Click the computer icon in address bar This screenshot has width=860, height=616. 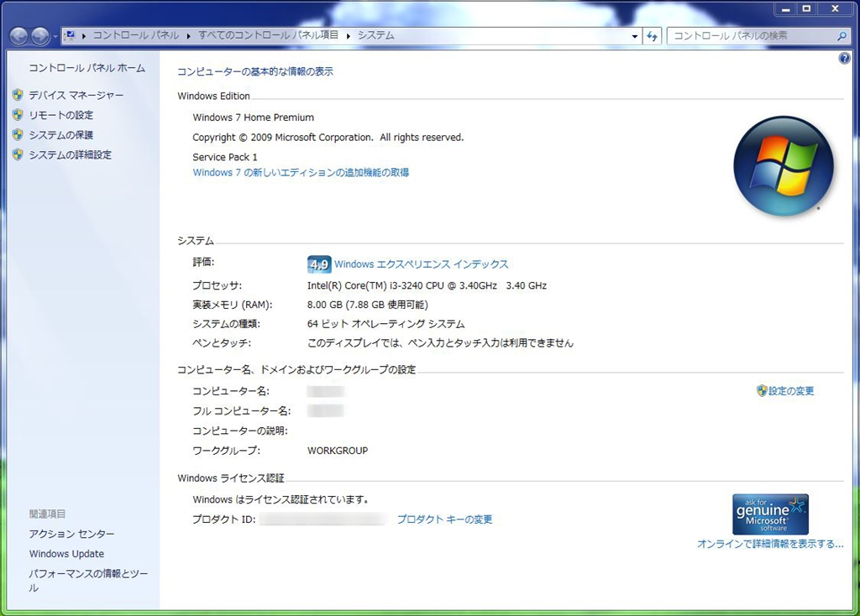coord(70,35)
